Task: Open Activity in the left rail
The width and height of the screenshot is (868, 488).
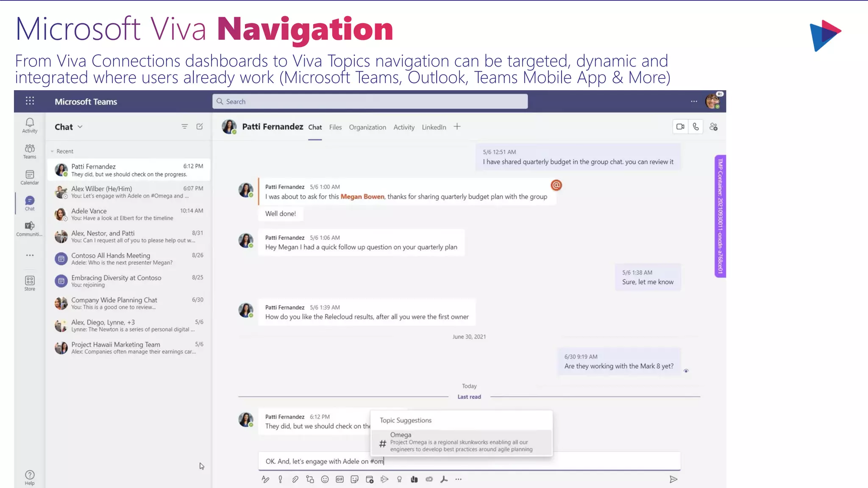Action: 30,125
